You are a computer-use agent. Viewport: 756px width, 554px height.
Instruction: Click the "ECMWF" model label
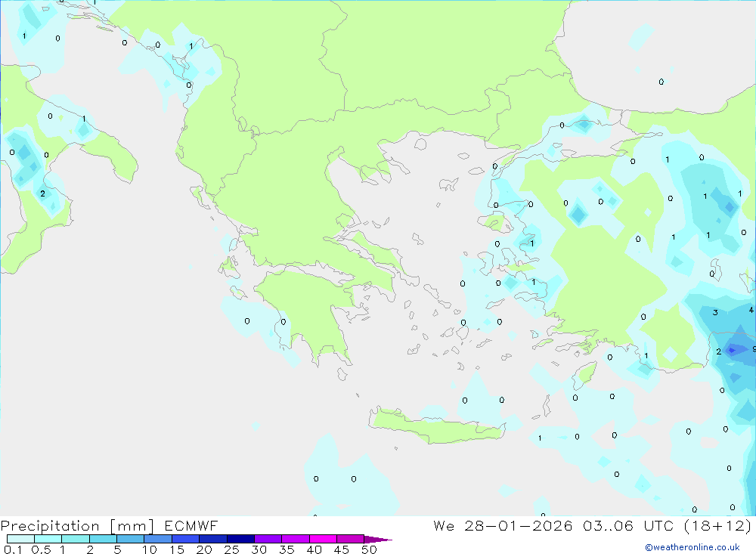[191, 525]
